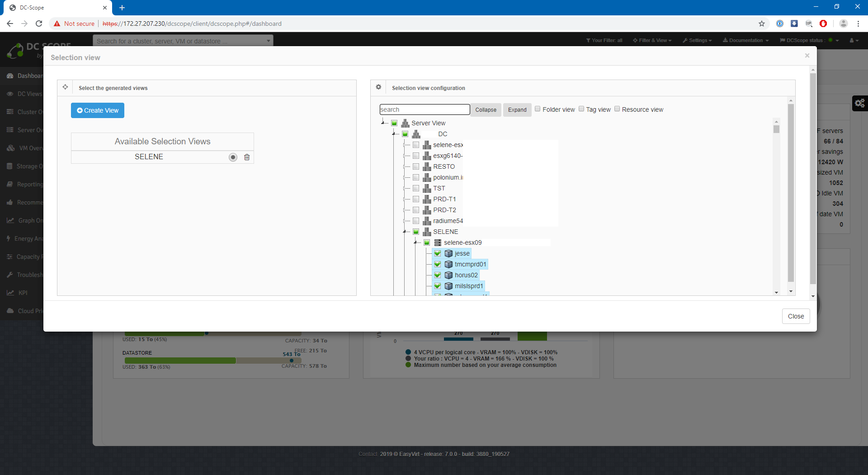Viewport: 868px width, 475px height.
Task: Enable the Tag view checkbox
Action: (581, 109)
